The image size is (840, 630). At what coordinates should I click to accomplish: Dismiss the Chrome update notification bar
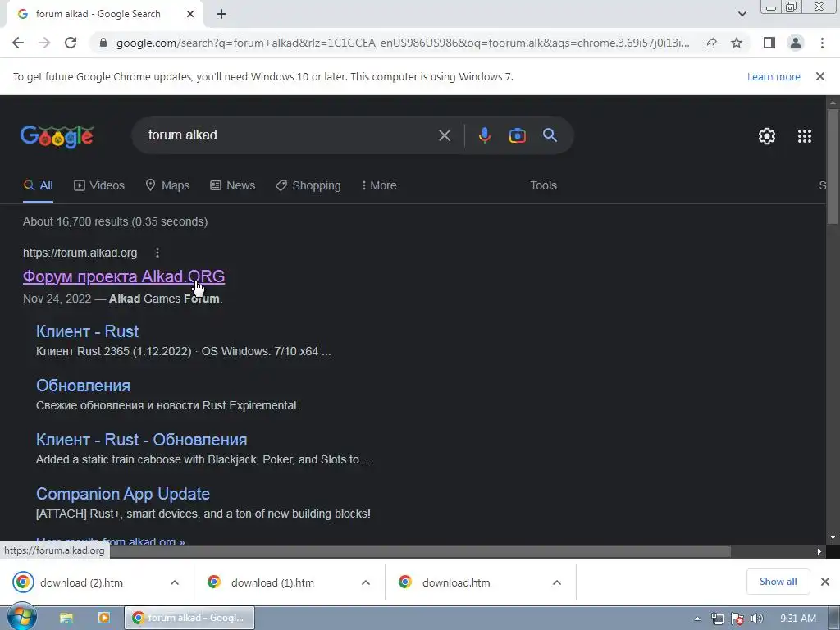click(x=819, y=76)
